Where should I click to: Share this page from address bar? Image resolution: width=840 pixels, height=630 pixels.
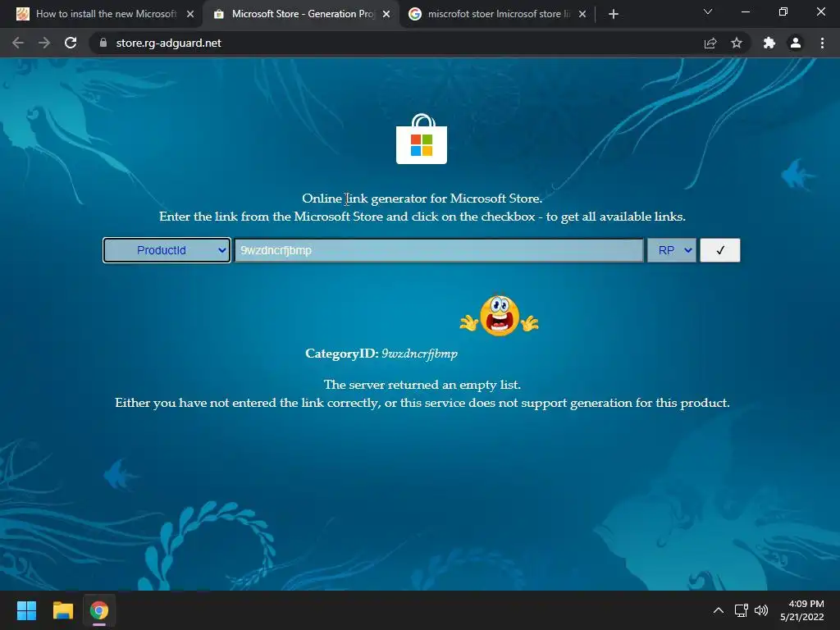coord(710,43)
